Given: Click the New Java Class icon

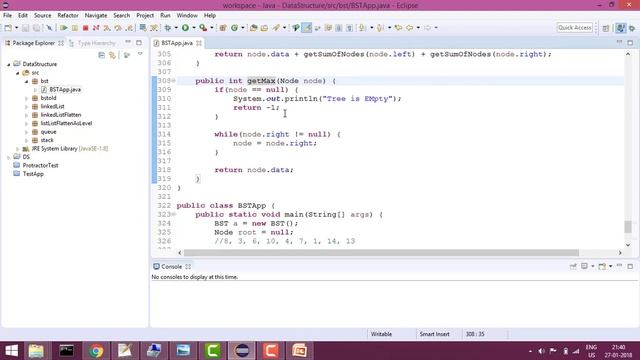Looking at the screenshot, I should pos(234,28).
